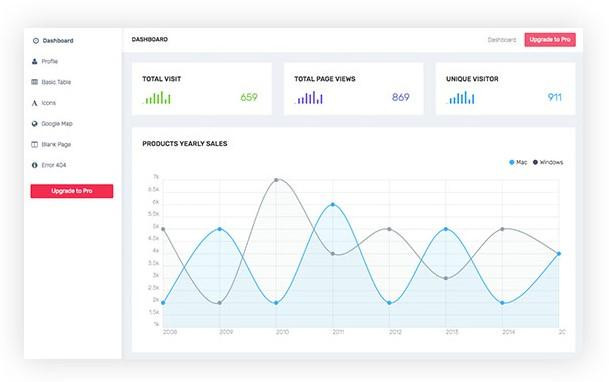609x382 pixels.
Task: Click the 869 Total Page Views value
Action: click(x=400, y=97)
